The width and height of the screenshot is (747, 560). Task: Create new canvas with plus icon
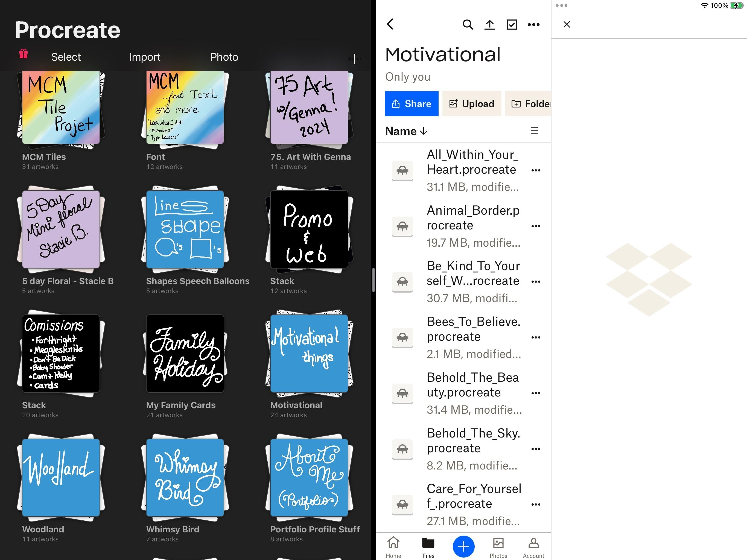(x=354, y=59)
